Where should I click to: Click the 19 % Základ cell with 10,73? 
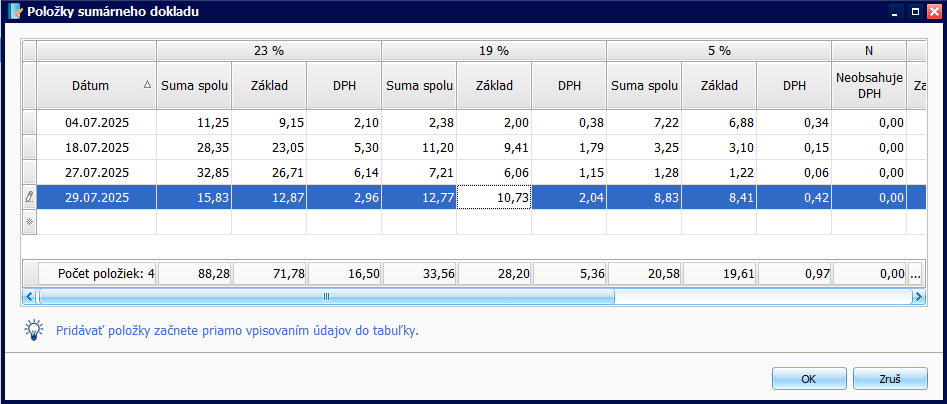pyautogui.click(x=494, y=198)
